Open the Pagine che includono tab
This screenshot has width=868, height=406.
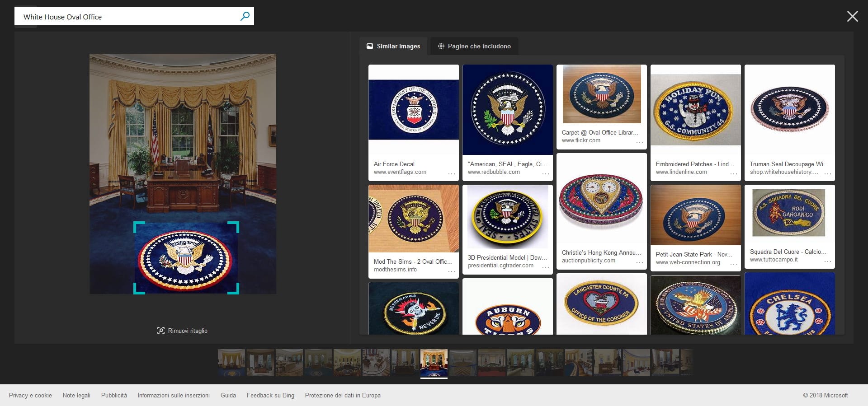474,46
